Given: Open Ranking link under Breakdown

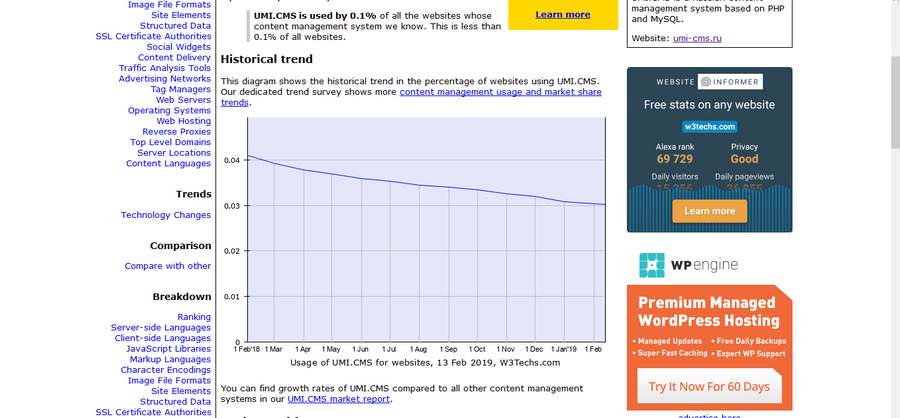Looking at the screenshot, I should 194,317.
